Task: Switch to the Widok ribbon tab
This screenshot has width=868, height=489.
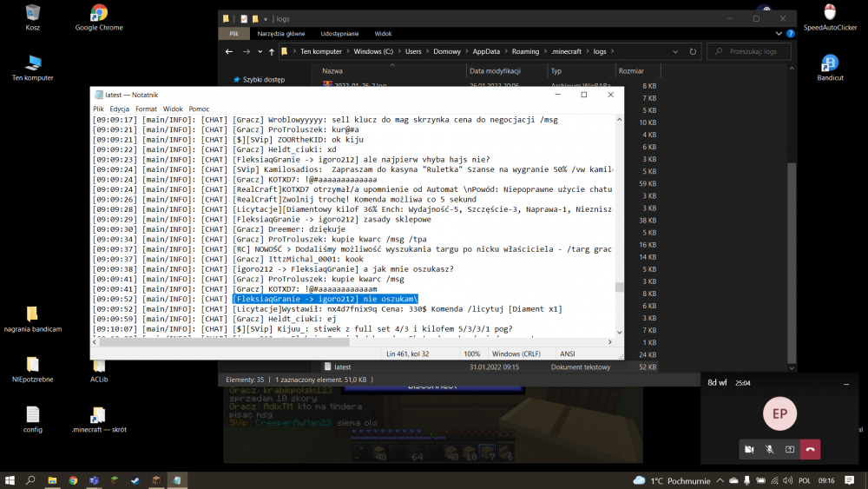Action: (x=383, y=33)
